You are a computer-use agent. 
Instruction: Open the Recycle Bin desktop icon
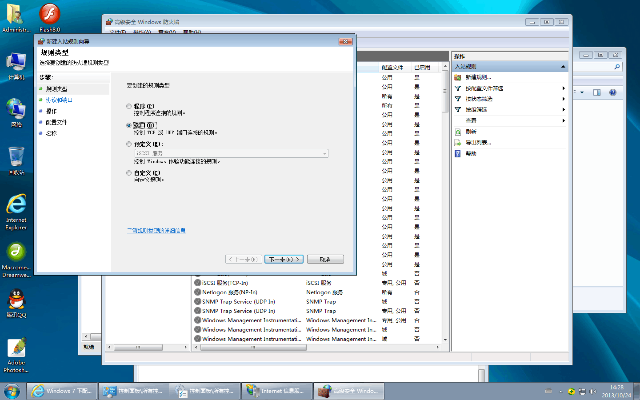pos(17,158)
